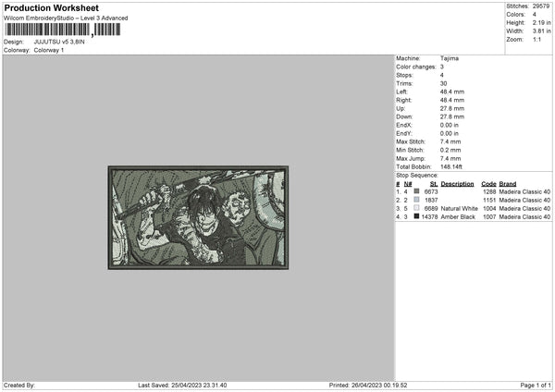Click the Machine value 'Tajima'
The width and height of the screenshot is (555, 392).
450,58
